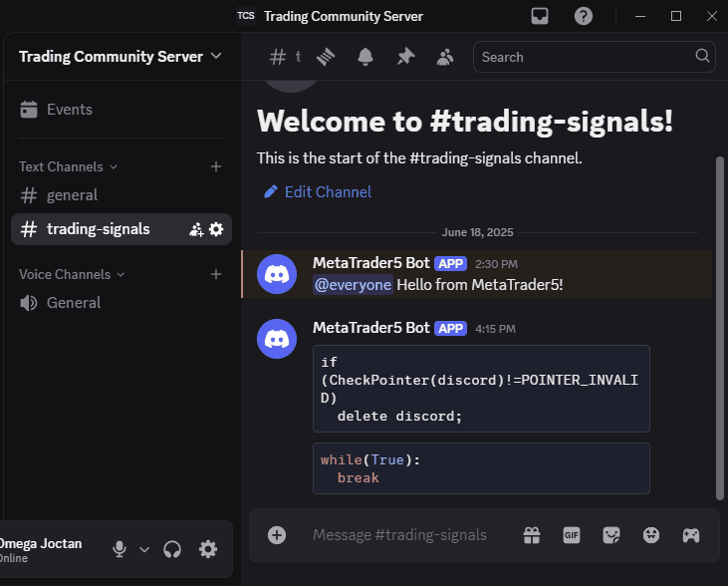This screenshot has height=586, width=728.
Task: Create a new voice channel plus icon
Action: 216,274
